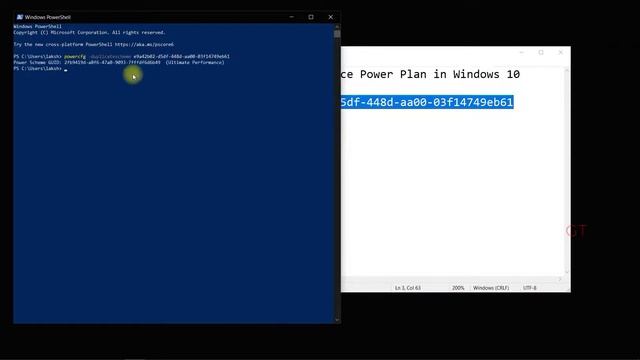The height and width of the screenshot is (360, 640).
Task: Click the Power Scheme GUID output line
Action: pyautogui.click(x=119, y=62)
